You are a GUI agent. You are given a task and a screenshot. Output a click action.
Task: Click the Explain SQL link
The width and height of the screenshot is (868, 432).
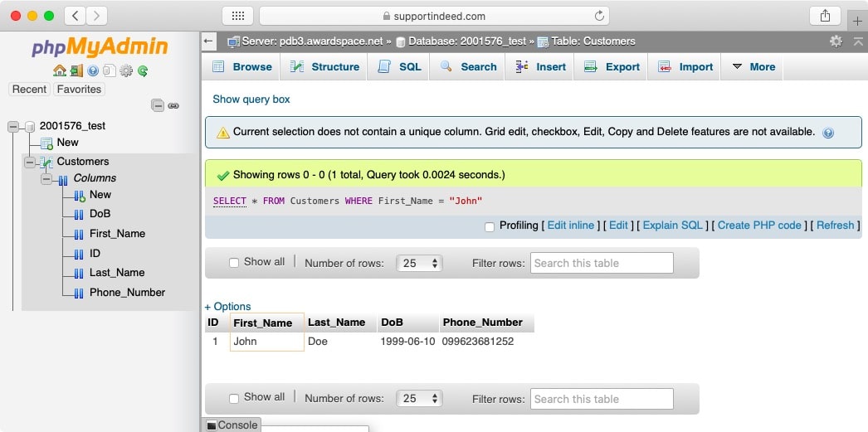pos(672,226)
